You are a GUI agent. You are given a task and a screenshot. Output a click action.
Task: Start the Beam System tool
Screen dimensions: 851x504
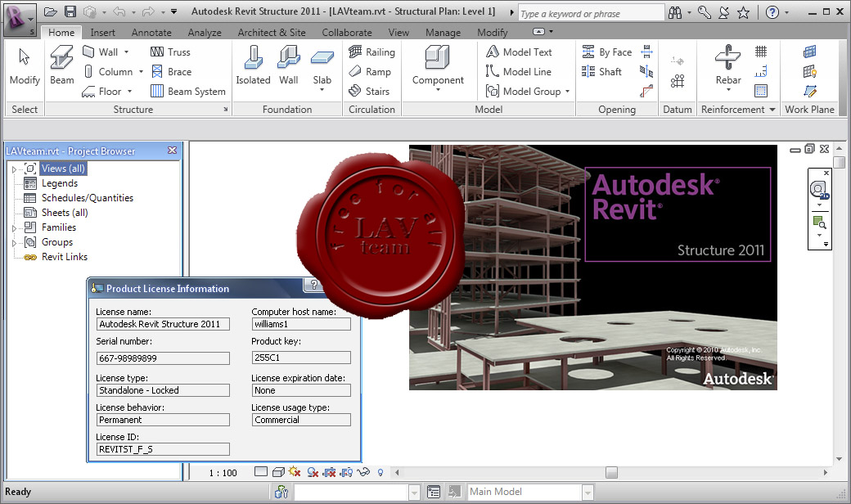pyautogui.click(x=187, y=91)
